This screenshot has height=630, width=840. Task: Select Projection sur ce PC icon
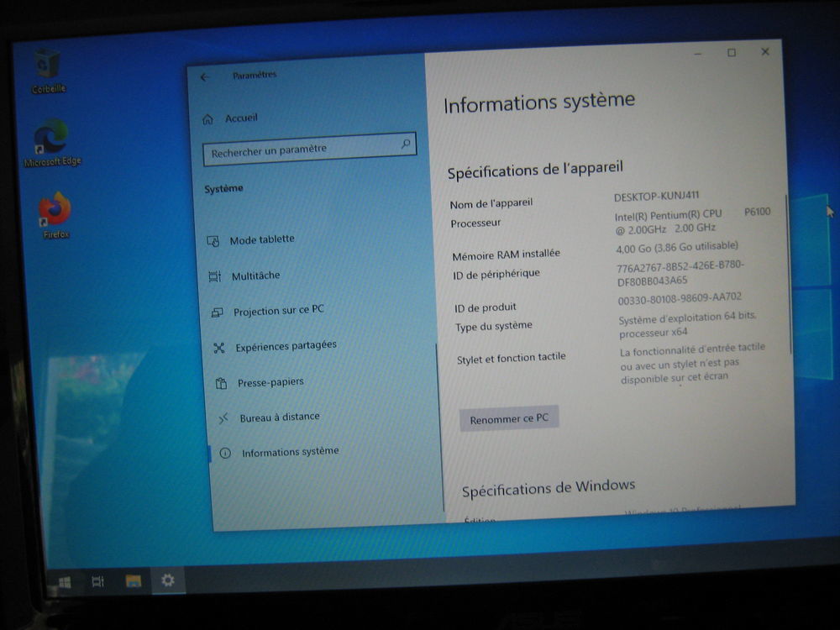pos(217,312)
